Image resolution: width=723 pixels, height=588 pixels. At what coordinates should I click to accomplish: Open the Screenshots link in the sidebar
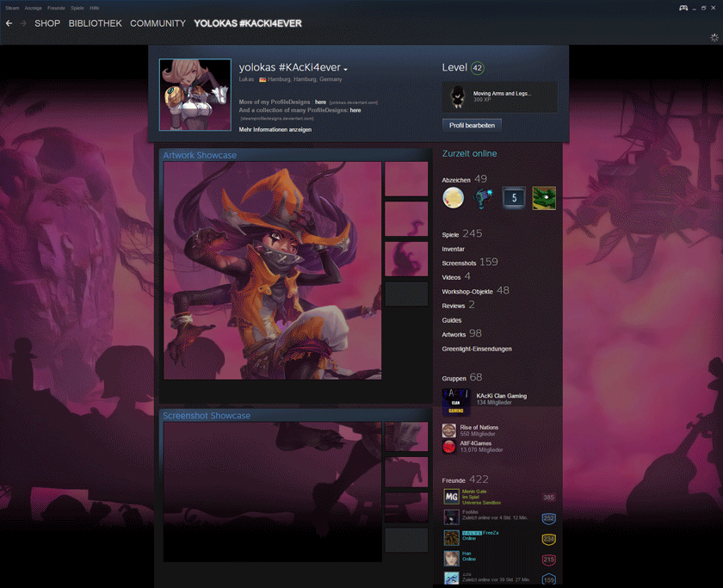coord(459,263)
